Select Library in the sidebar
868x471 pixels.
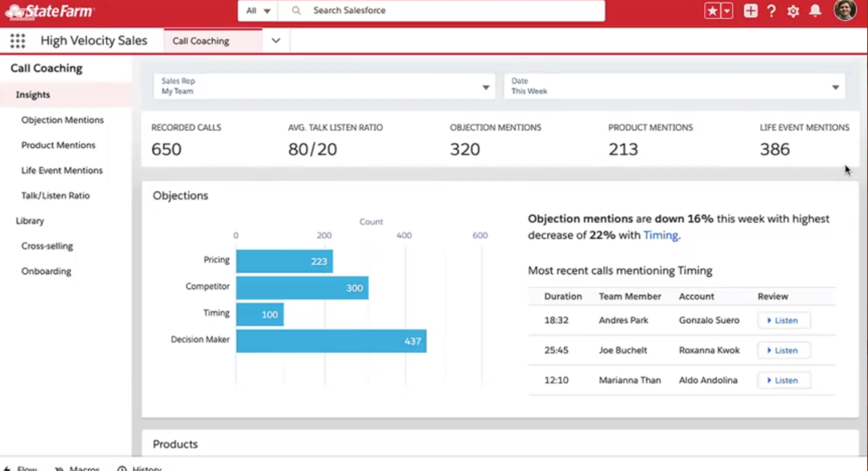(x=30, y=221)
